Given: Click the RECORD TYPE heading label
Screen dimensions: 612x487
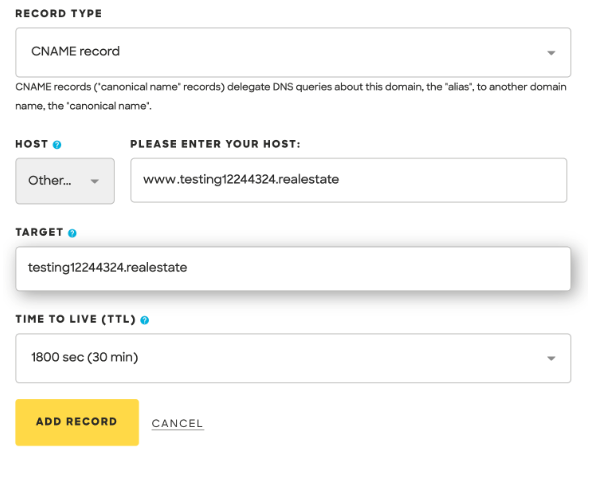Looking at the screenshot, I should (58, 14).
